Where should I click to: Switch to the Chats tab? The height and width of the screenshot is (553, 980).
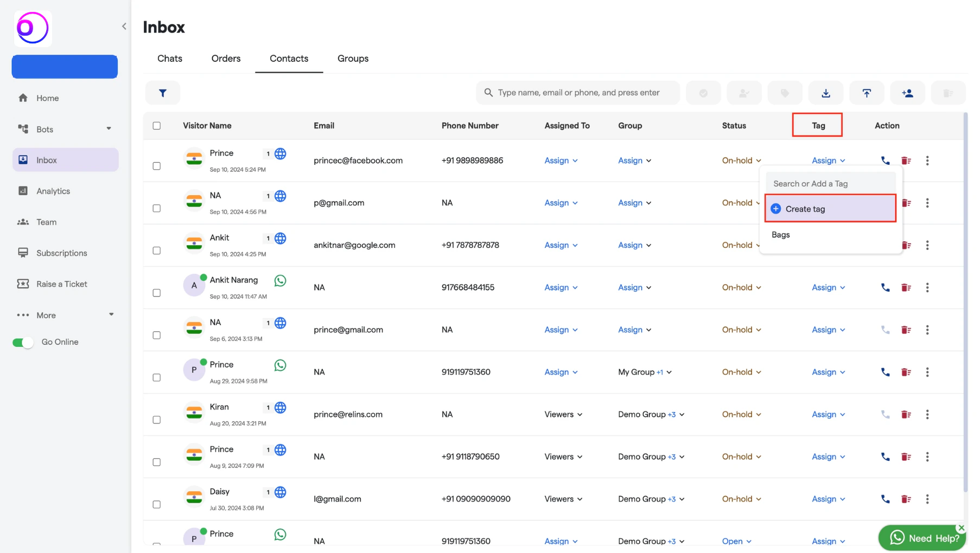(x=170, y=59)
